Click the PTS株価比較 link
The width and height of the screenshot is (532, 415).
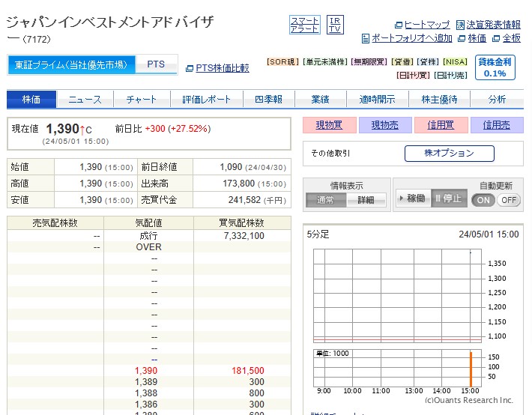pos(223,68)
